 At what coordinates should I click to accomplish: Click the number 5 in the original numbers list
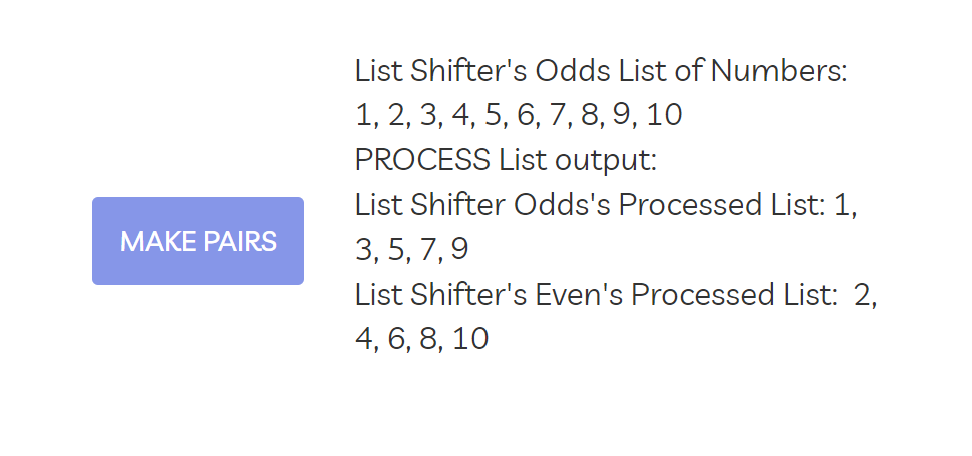(492, 116)
